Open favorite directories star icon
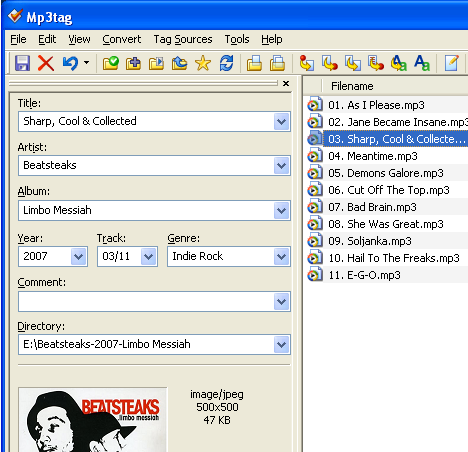Screen dimensions: 468x452 pos(203,63)
